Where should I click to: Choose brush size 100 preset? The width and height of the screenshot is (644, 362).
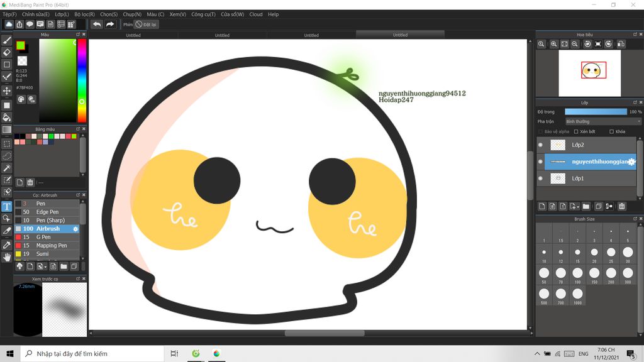click(x=577, y=275)
